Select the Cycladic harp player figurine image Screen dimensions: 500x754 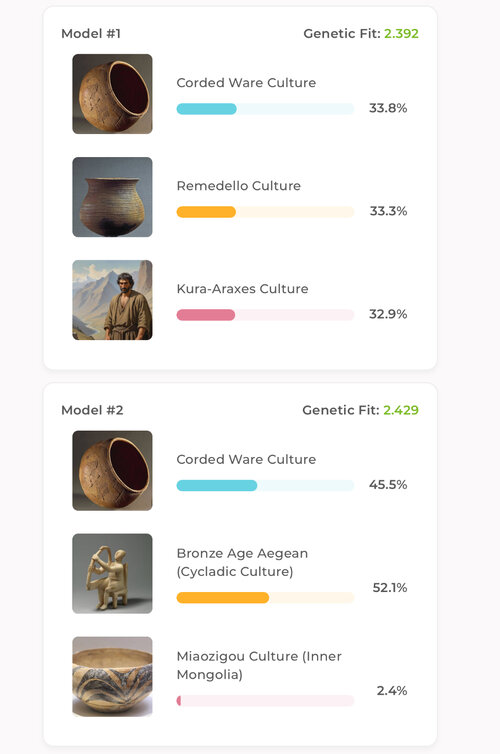pos(112,574)
